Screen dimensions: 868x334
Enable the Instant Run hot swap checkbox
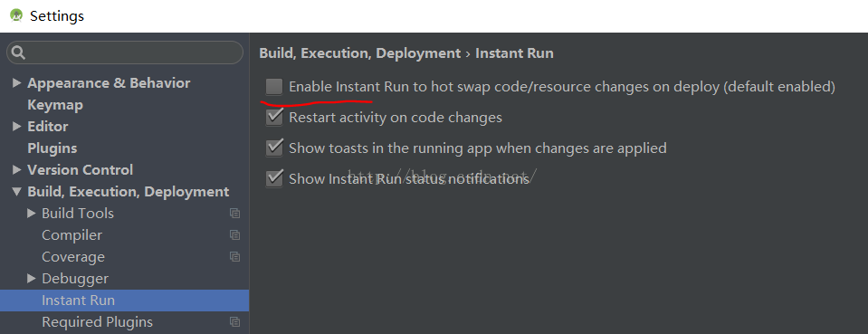tap(273, 86)
